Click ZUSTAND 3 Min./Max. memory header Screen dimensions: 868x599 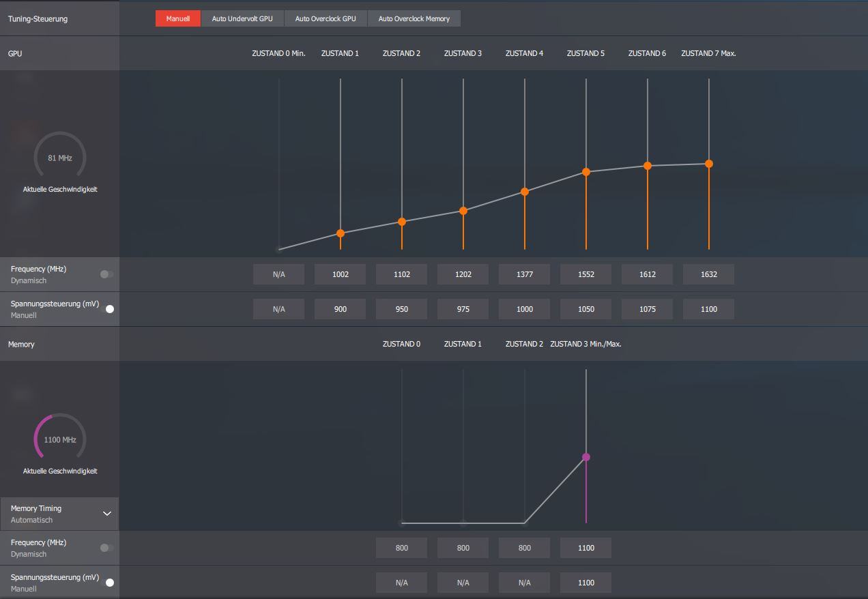pyautogui.click(x=585, y=344)
